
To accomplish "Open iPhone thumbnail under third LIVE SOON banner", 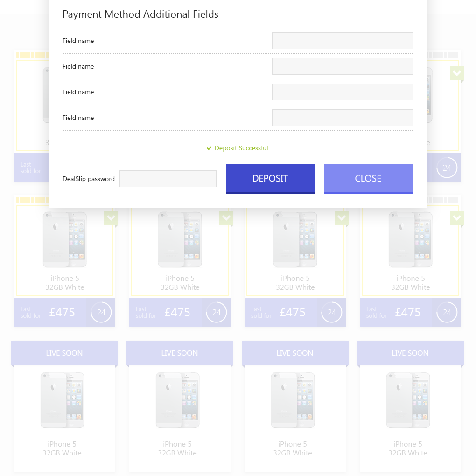I will (x=293, y=400).
